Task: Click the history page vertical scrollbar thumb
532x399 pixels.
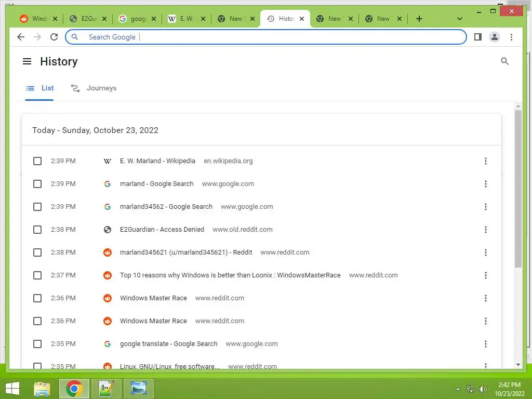Action: [x=518, y=188]
